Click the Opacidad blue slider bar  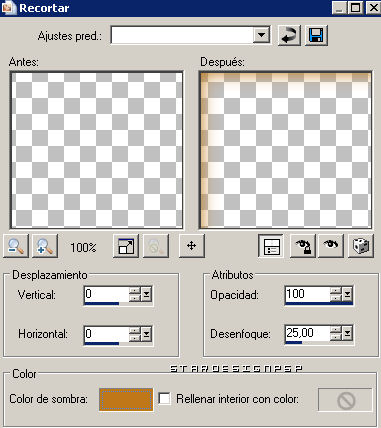319,303
